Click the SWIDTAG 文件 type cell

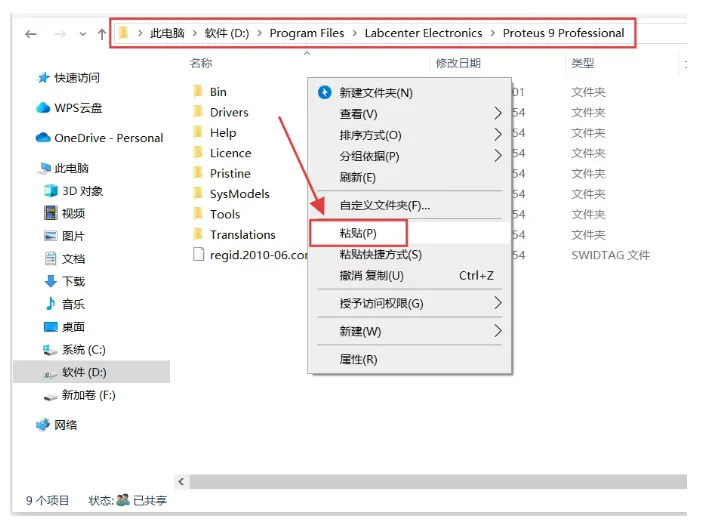(611, 255)
